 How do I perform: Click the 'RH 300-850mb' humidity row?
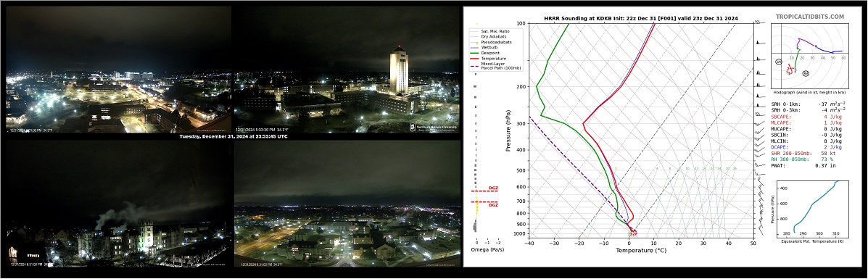pyautogui.click(x=802, y=159)
